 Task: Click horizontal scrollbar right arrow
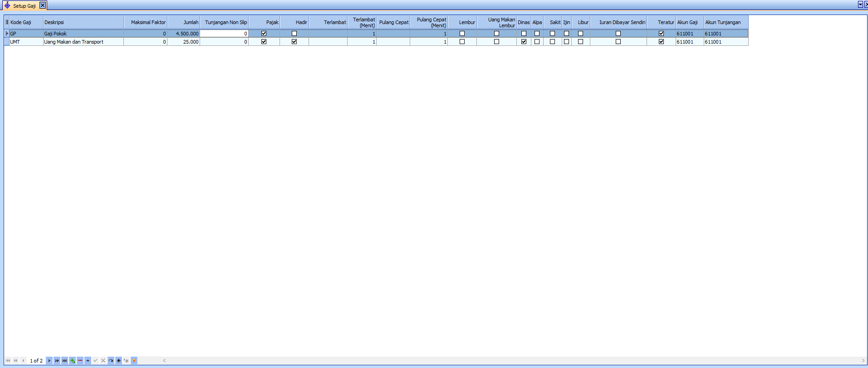pyautogui.click(x=863, y=360)
